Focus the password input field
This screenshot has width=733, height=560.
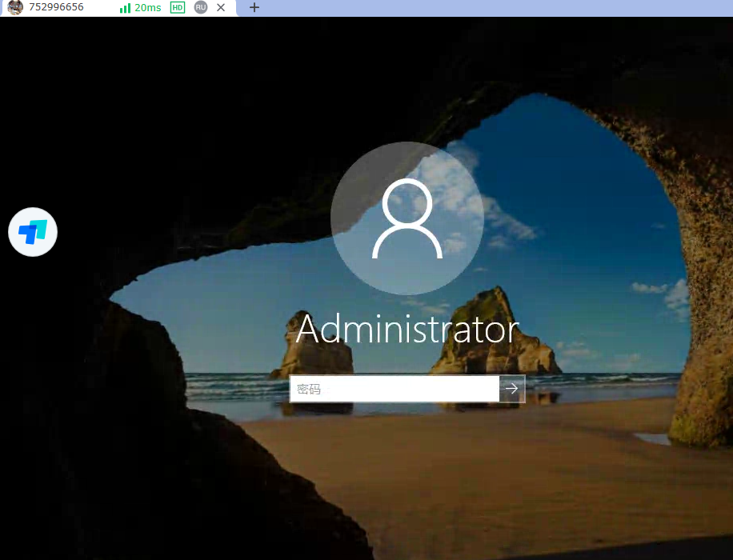[394, 389]
